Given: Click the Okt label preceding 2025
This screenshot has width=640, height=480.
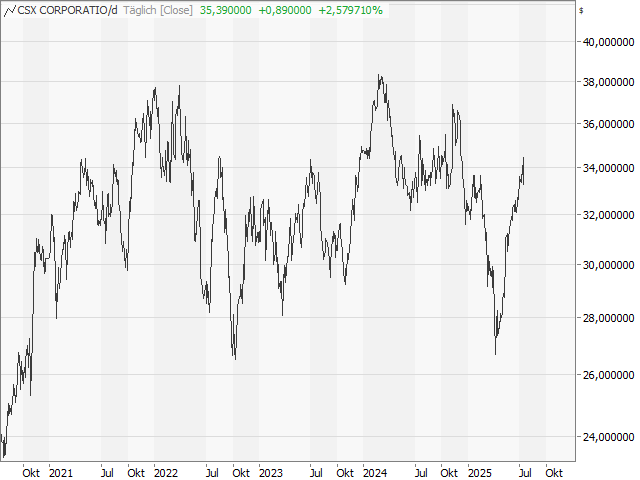Looking at the screenshot, I should (449, 473).
